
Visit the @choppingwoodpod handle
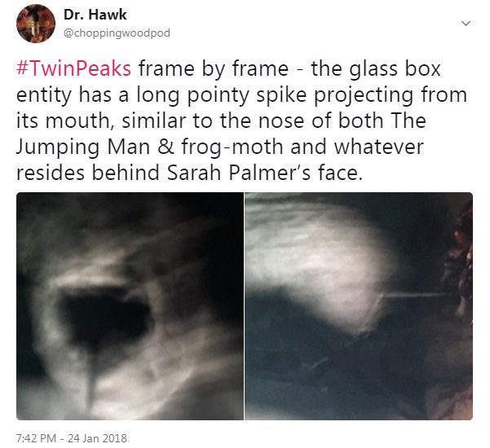coord(117,33)
